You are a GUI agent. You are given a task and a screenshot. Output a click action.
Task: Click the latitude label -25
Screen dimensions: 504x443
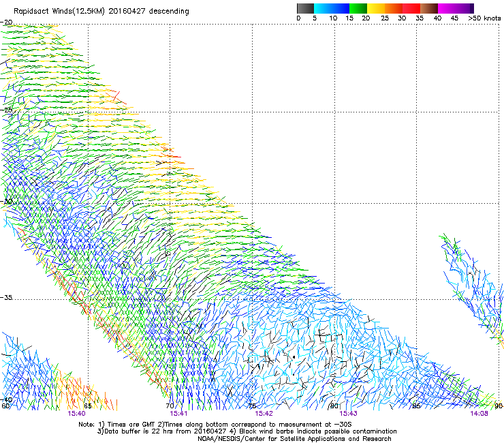pos(6,110)
